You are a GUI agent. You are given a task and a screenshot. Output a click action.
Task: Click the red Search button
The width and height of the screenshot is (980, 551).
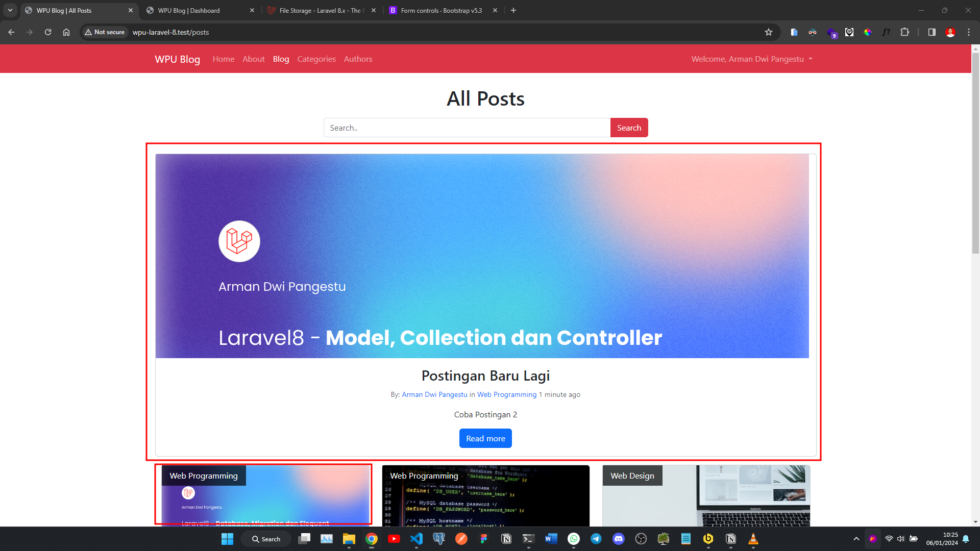click(x=629, y=128)
